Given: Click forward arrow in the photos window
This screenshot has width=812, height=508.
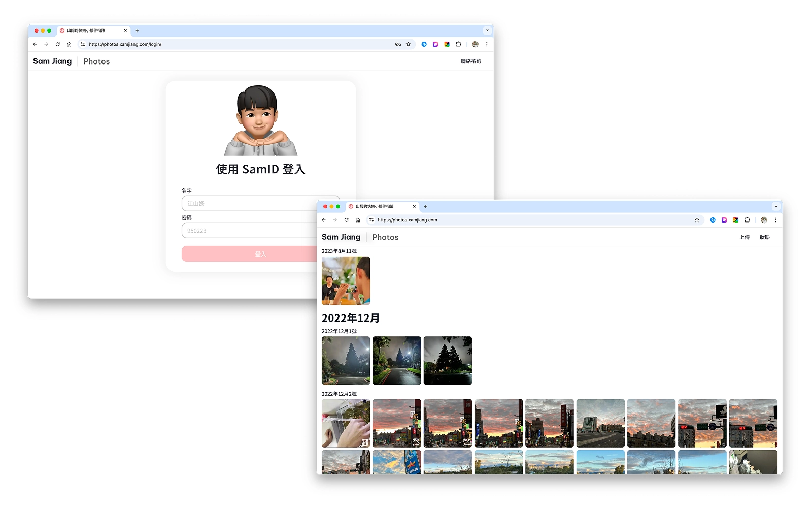Looking at the screenshot, I should tap(335, 220).
